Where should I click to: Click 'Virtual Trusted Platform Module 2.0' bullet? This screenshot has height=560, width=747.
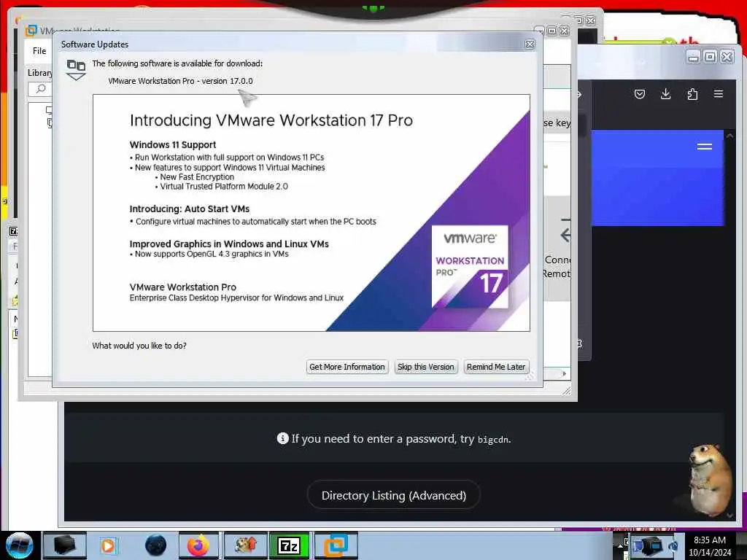(224, 186)
